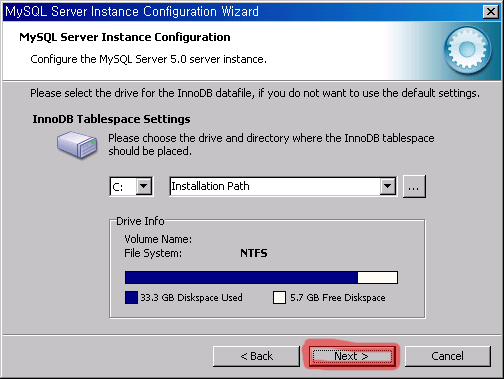Viewport: 504px width, 379px height.
Task: Expand the Installation Path dropdown arrow
Action: tap(387, 186)
